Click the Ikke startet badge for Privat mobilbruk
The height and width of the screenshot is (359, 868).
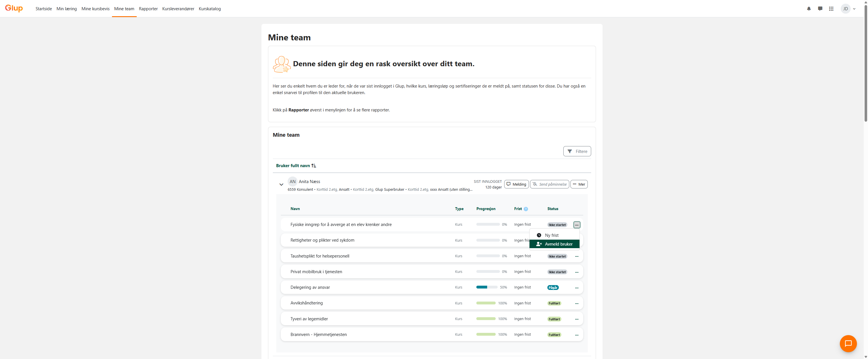[x=557, y=272]
